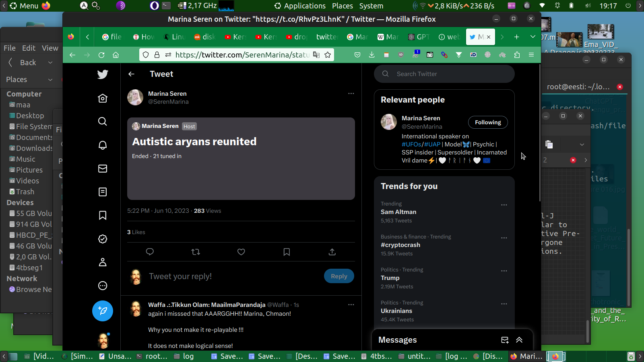Switch to the 4tbs… window in taskbar
Image resolution: width=644 pixels, height=362 pixels.
pyautogui.click(x=377, y=356)
